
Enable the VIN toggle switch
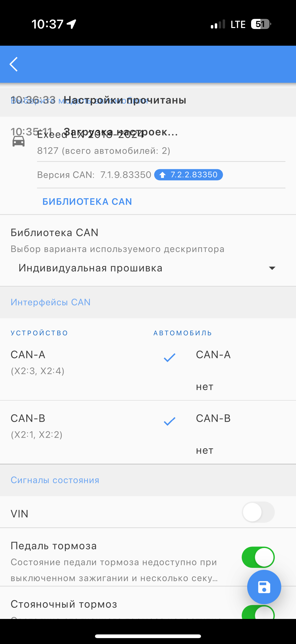pos(258,512)
